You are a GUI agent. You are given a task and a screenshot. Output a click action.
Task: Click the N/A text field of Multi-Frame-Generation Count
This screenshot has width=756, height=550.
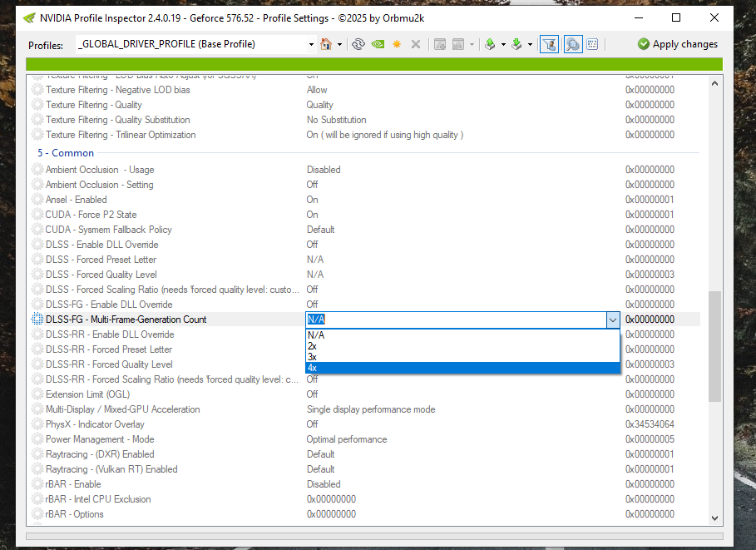(x=457, y=320)
